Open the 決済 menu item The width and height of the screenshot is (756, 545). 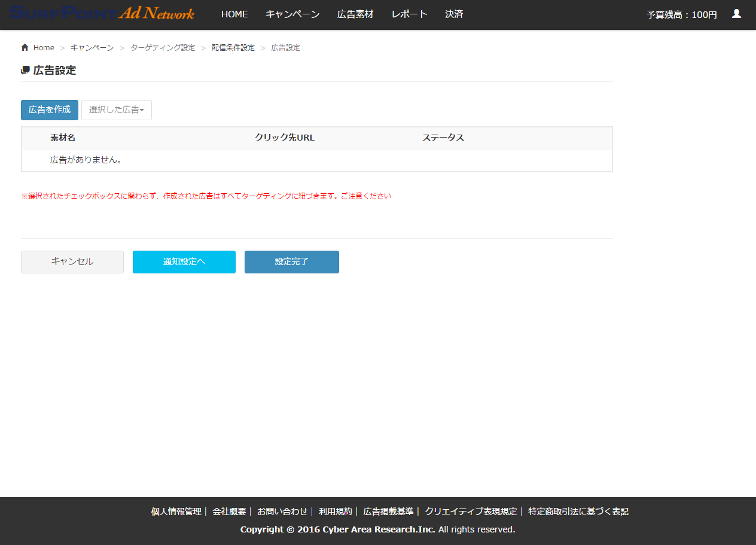click(x=454, y=14)
